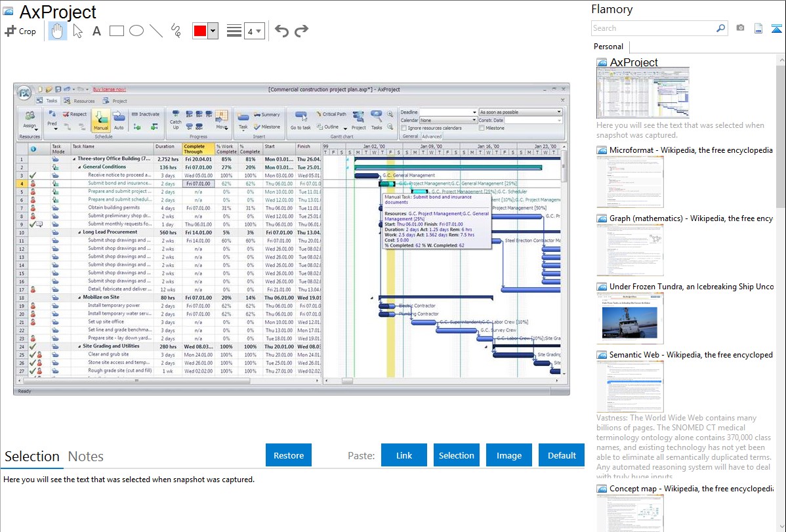Click the line thickness stripes icon
The image size is (786, 532).
[x=234, y=31]
